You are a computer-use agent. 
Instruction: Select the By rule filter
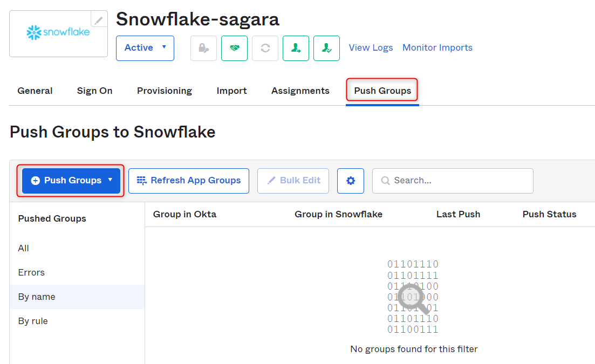[77, 321]
